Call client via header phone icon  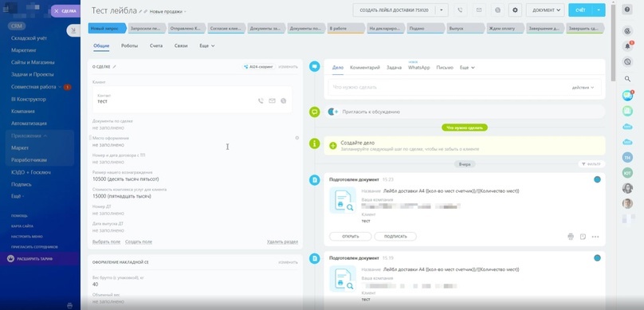460,10
